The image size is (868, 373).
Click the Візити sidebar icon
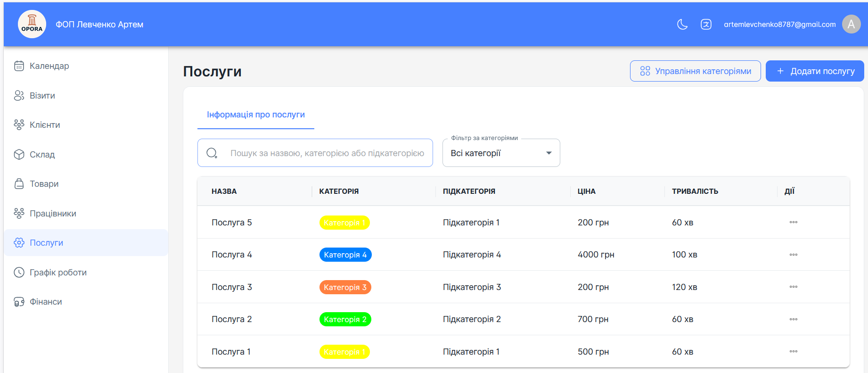(19, 96)
